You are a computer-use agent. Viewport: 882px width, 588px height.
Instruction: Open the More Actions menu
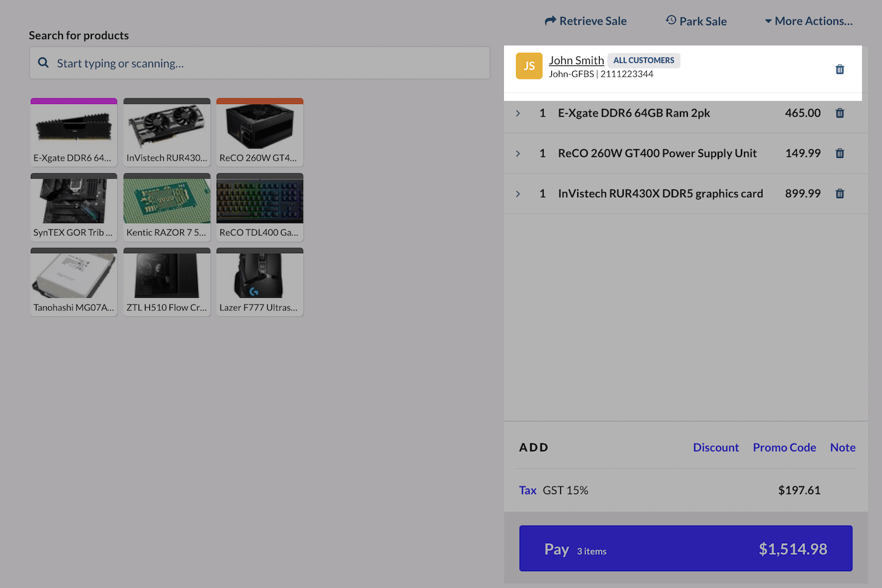point(809,20)
